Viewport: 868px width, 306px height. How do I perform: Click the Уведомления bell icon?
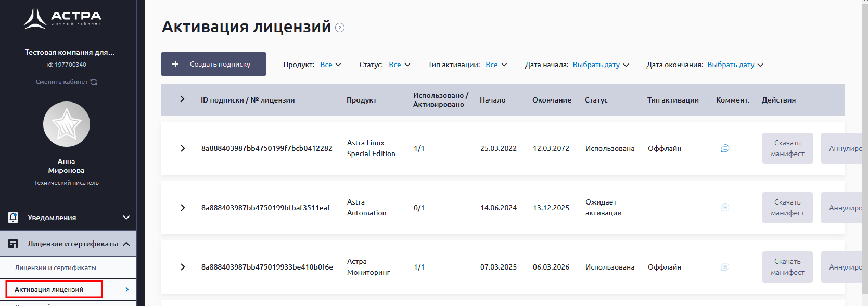pos(13,218)
